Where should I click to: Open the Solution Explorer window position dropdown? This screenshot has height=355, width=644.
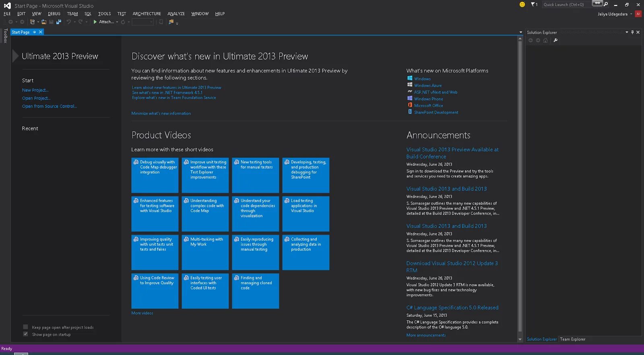click(x=627, y=32)
